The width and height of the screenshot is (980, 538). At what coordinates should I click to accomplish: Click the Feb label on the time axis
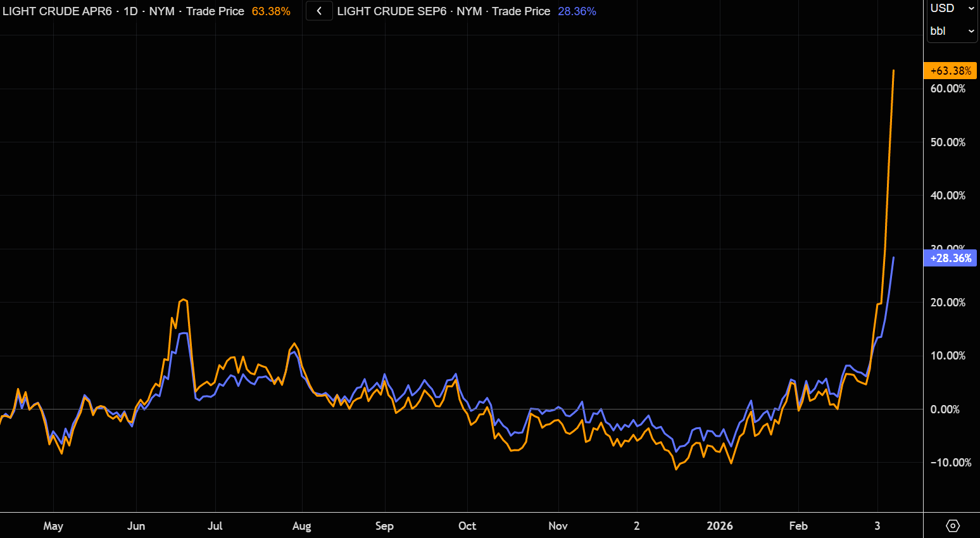[x=798, y=526]
